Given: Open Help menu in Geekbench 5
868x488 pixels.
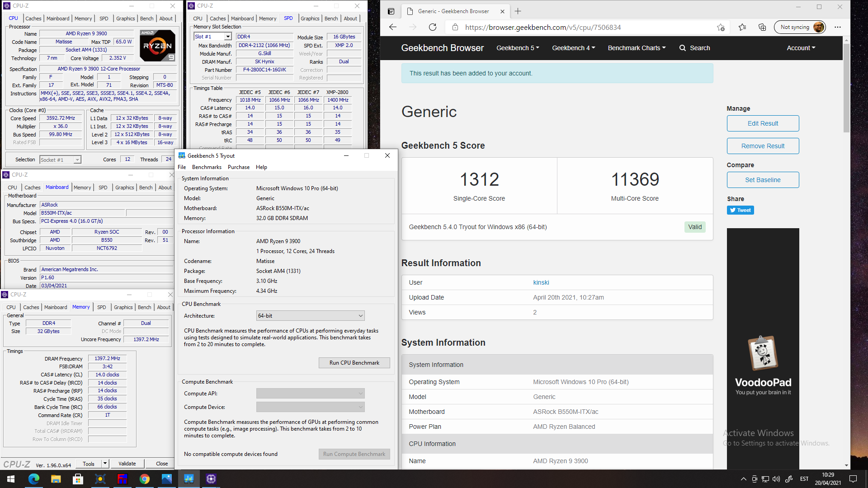Looking at the screenshot, I should (x=261, y=167).
